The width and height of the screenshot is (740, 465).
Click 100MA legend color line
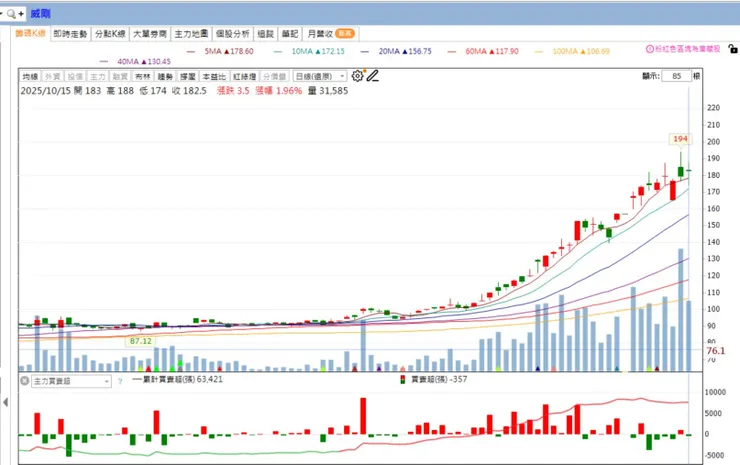click(x=538, y=51)
